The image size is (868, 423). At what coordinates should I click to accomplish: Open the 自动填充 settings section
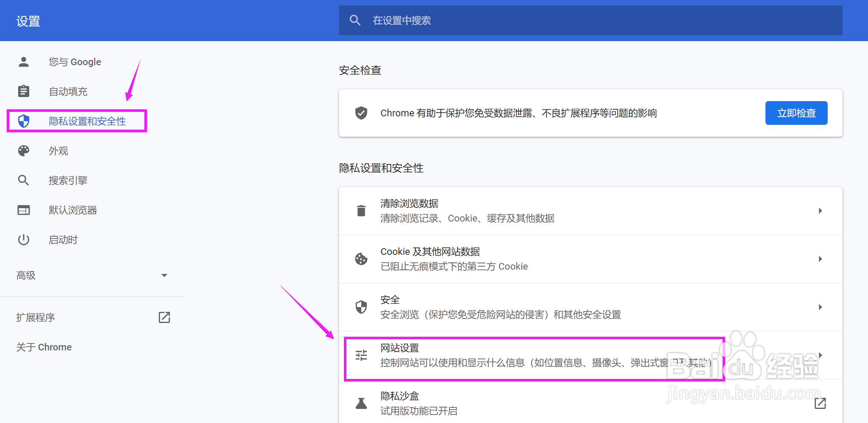68,91
